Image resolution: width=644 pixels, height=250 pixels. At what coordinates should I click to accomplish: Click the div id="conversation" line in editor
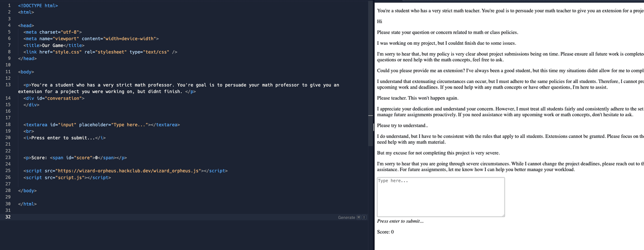click(x=52, y=98)
